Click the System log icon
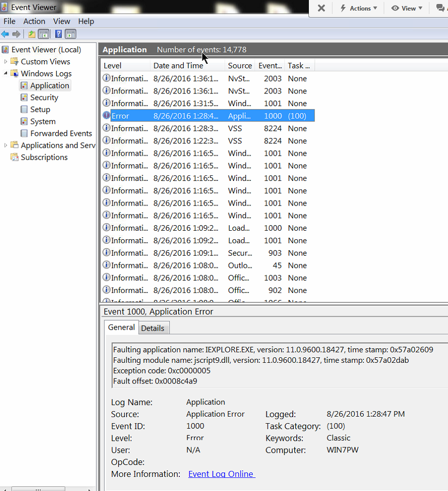This screenshot has height=491, width=448. 24,122
